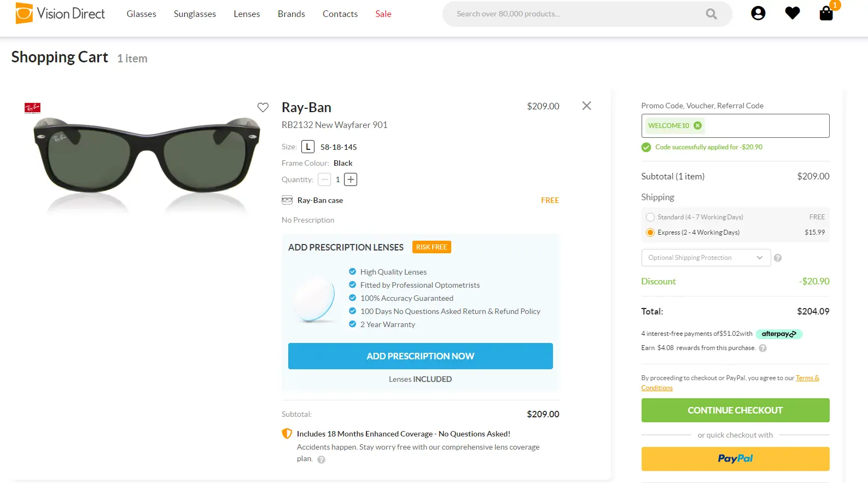
Task: Click the product search field
Action: 574,14
